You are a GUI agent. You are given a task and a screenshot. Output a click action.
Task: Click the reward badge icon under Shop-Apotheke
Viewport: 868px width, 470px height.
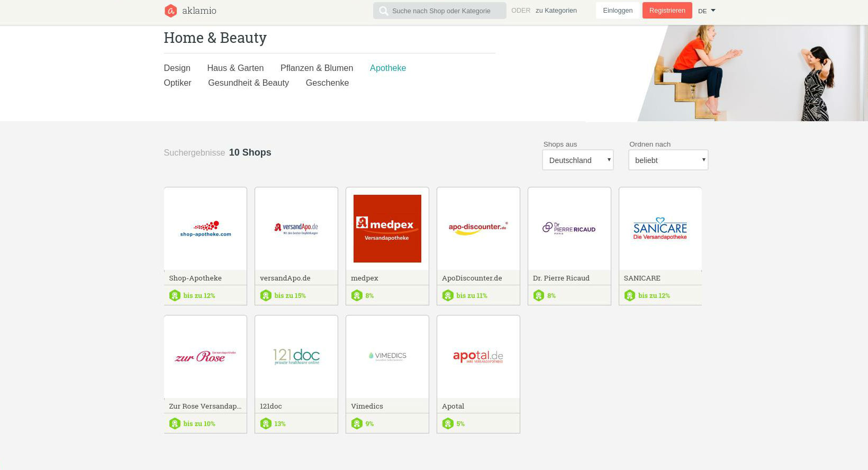tap(175, 295)
